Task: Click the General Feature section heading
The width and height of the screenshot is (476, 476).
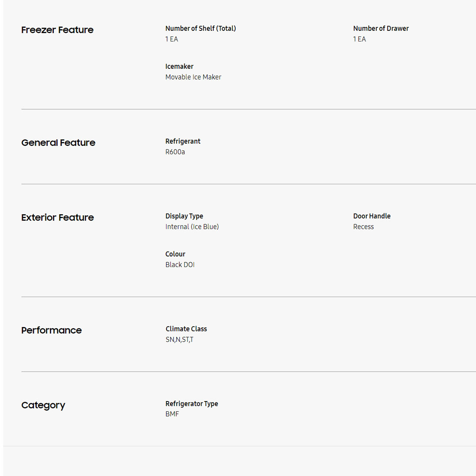Action: click(58, 143)
